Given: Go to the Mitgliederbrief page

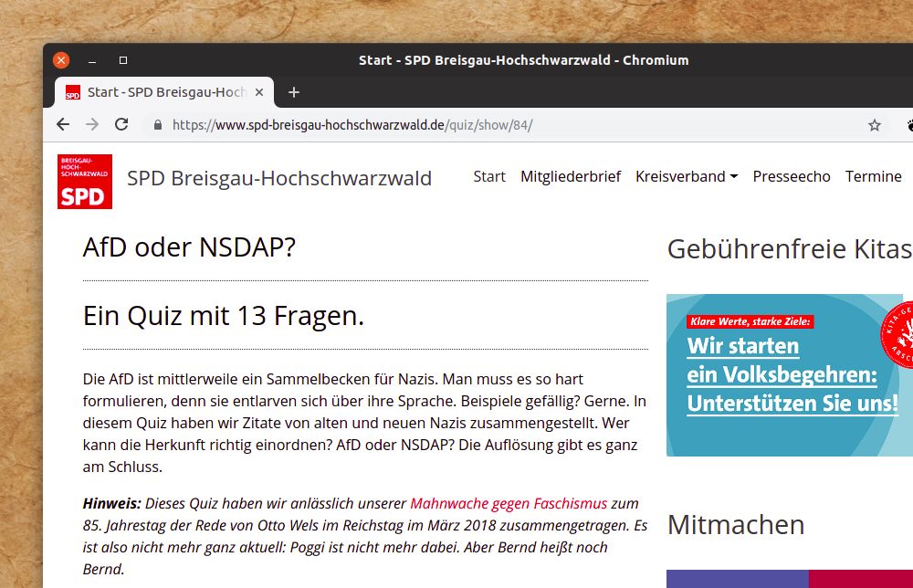Looking at the screenshot, I should pos(571,176).
